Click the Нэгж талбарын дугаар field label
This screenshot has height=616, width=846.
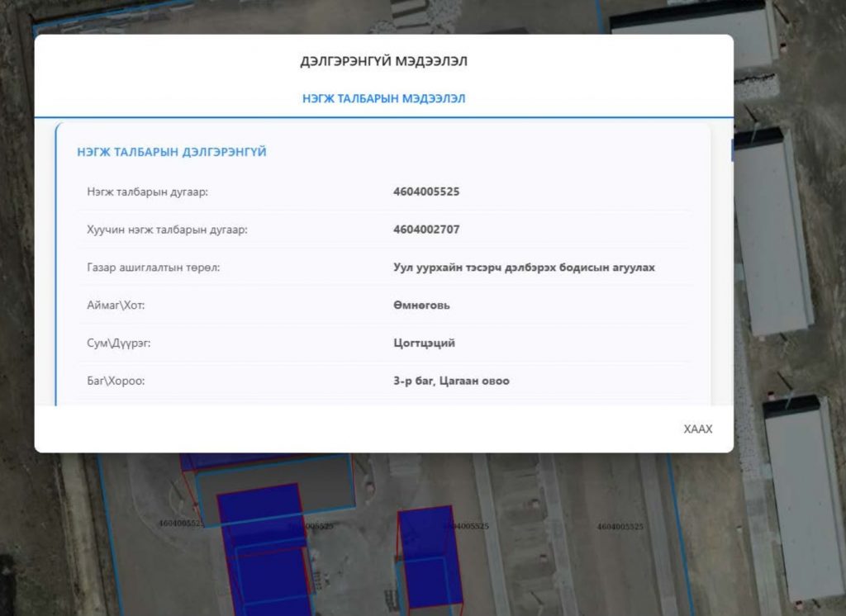(147, 192)
